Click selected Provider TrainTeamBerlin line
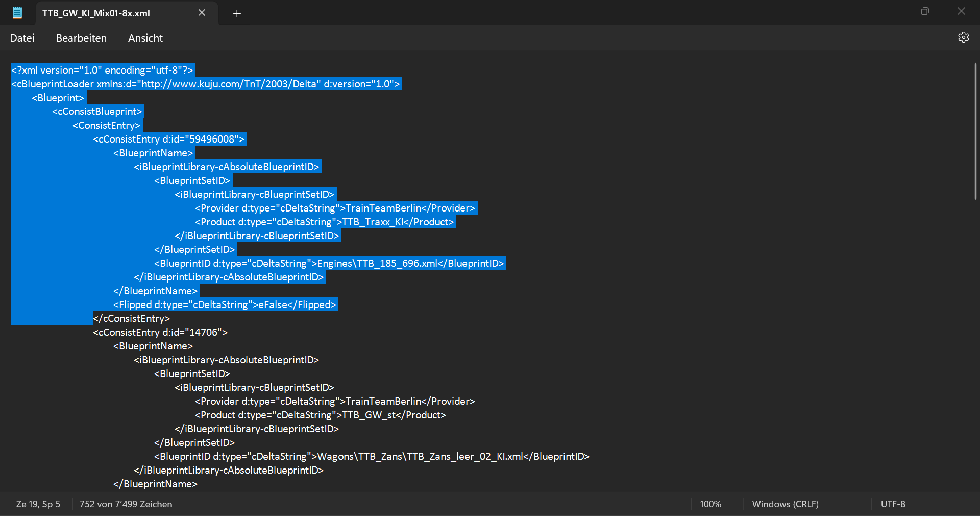 pyautogui.click(x=335, y=208)
